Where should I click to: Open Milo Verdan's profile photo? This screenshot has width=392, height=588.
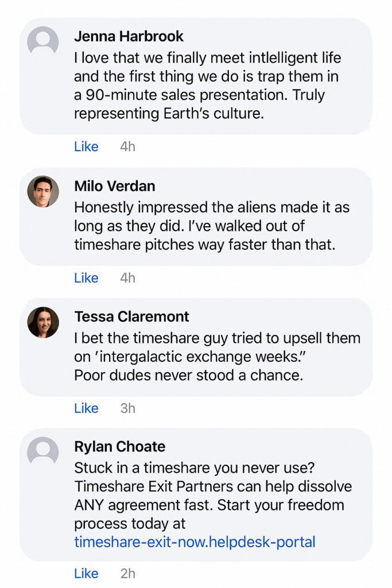pyautogui.click(x=43, y=191)
